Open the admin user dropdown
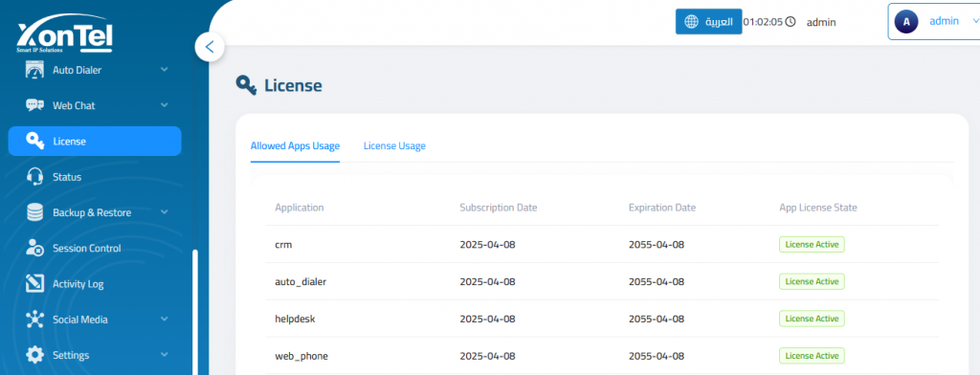The height and width of the screenshot is (375, 980). coord(934,22)
